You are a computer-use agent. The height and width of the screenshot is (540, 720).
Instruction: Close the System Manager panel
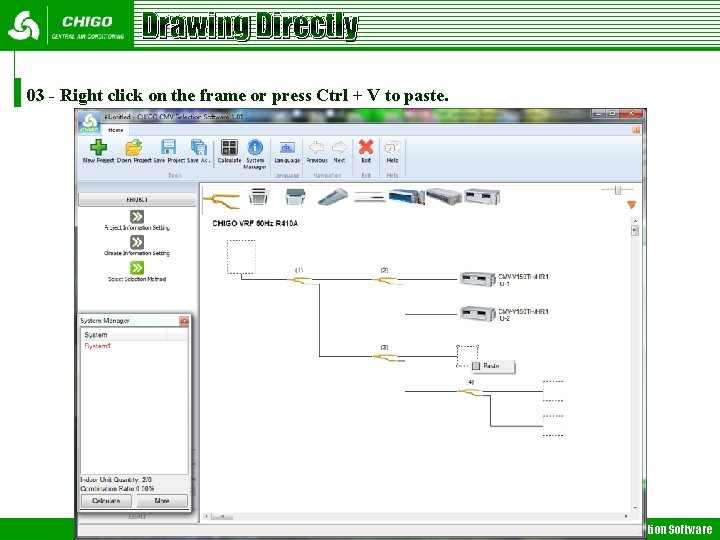point(184,321)
